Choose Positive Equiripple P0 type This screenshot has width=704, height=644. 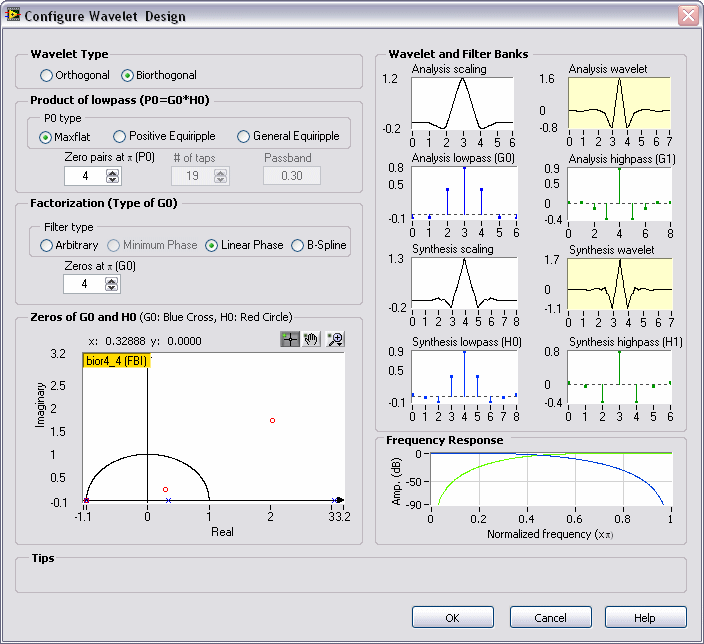(120, 136)
